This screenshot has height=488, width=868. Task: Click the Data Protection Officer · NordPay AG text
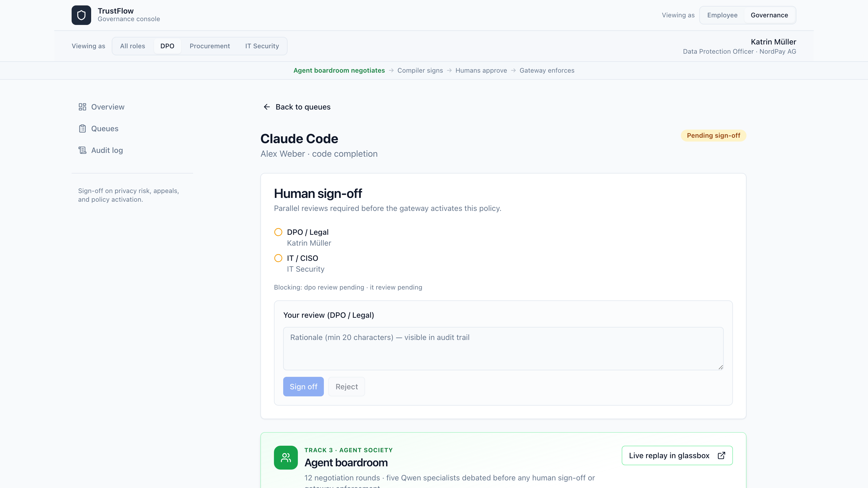(739, 52)
